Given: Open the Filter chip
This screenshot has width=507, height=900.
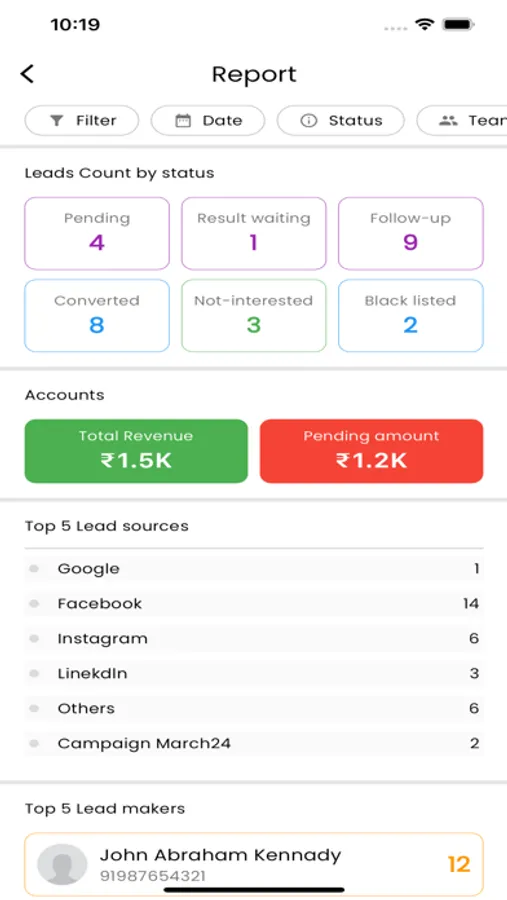Looking at the screenshot, I should pos(82,121).
